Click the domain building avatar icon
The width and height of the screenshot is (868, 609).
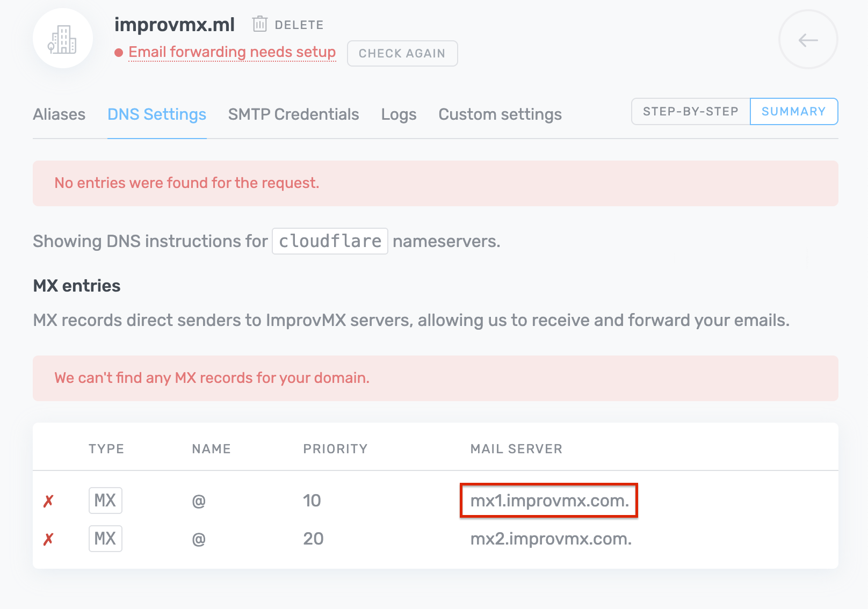coord(62,39)
